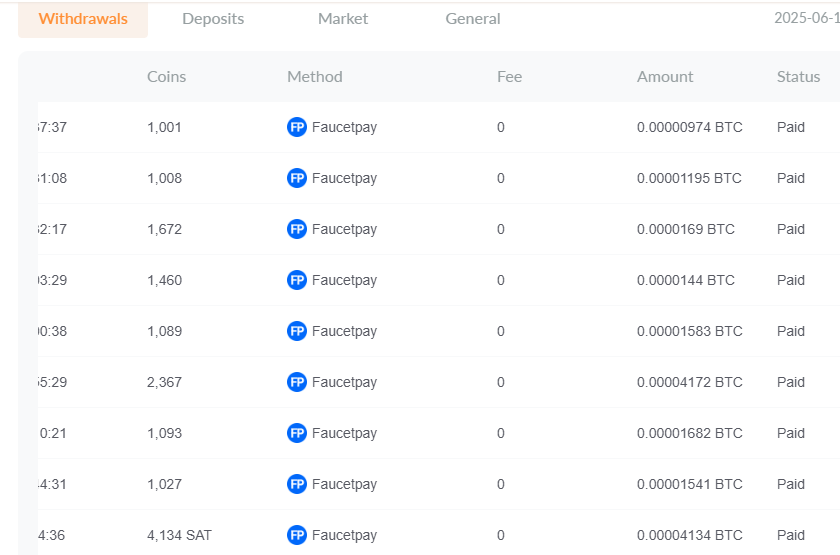The width and height of the screenshot is (840, 555).
Task: Click the Faucetpay icon in the 2,367 coins row
Action: tap(297, 382)
